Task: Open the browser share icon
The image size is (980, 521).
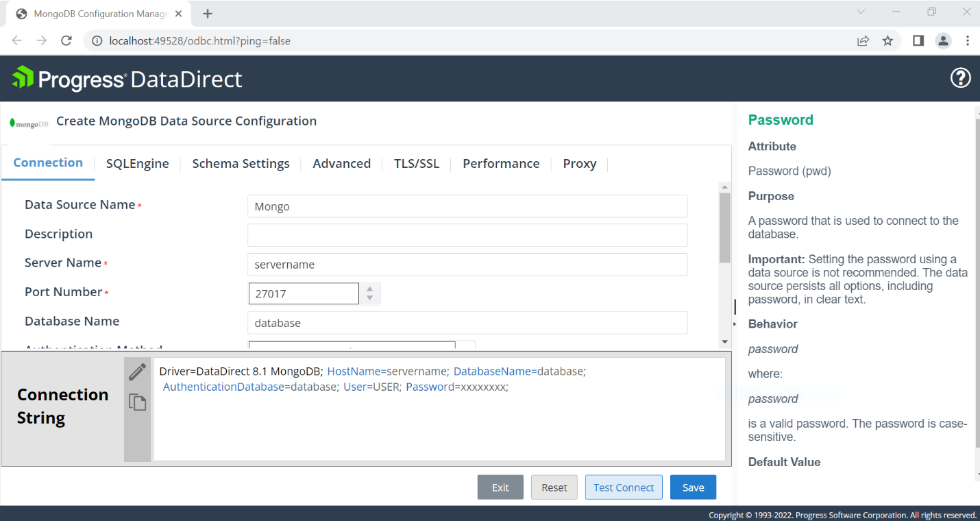Action: 863,41
